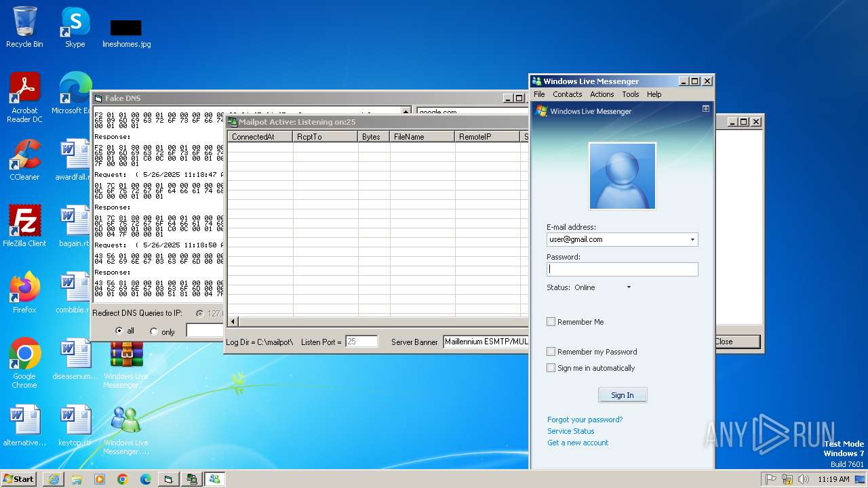Open the alternative document icon
The image size is (868, 488).
click(24, 426)
